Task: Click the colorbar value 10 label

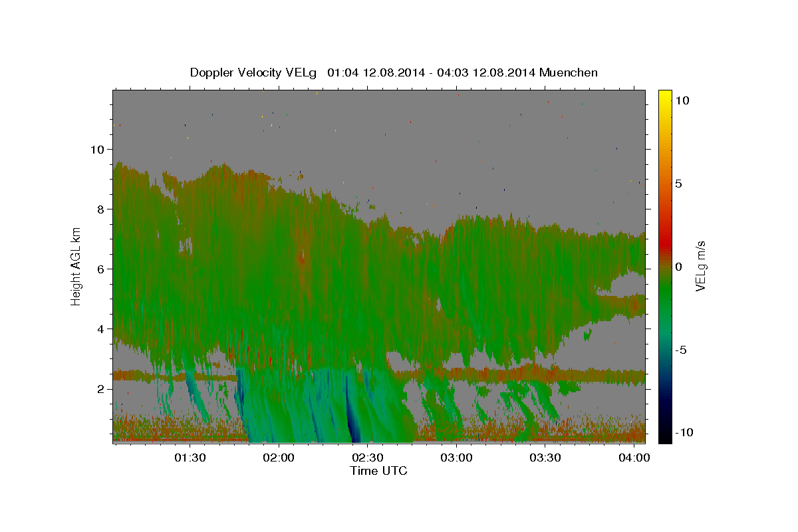Action: point(682,100)
